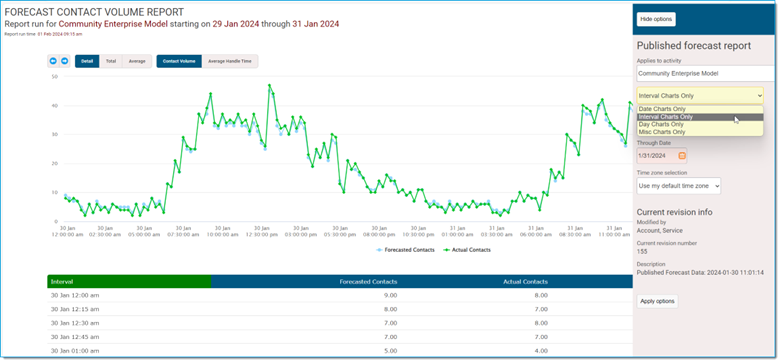Click 'Community Enterprise Model' in report subtitle
Screen dimensions: 780x362
(x=113, y=24)
